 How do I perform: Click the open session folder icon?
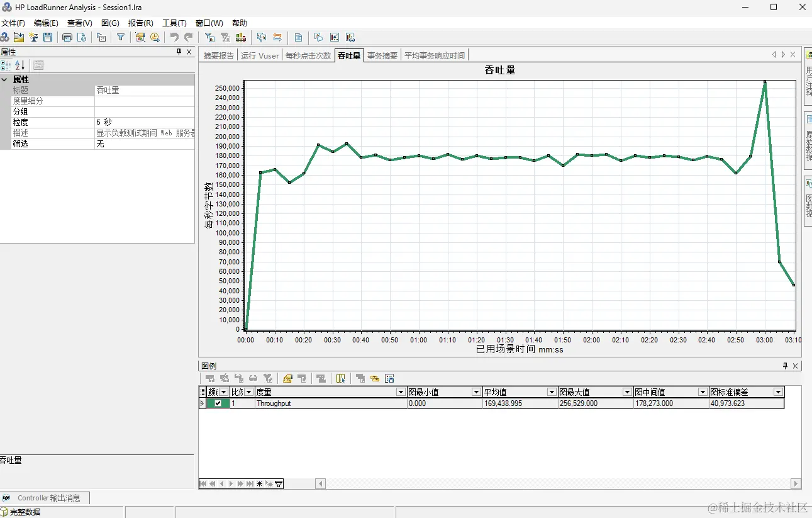click(19, 38)
